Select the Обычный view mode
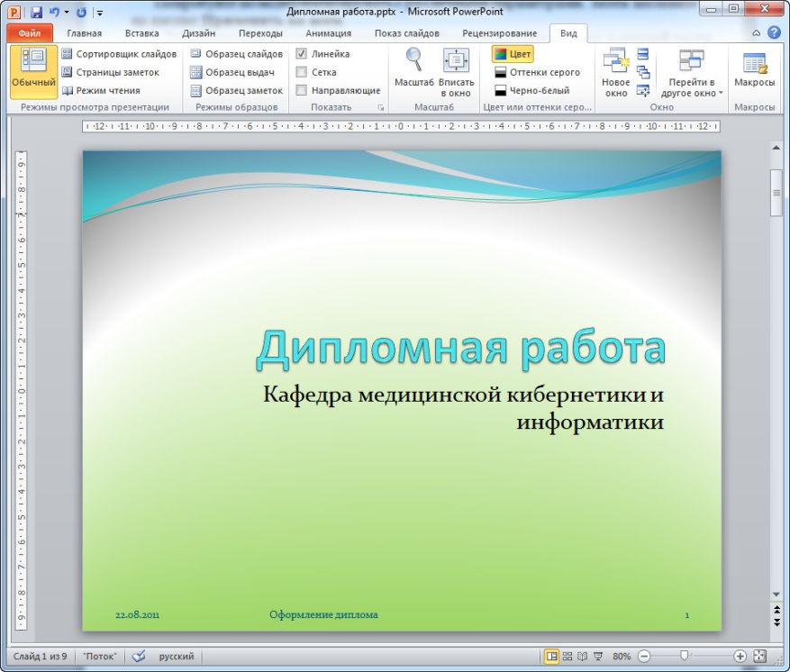 pos(33,71)
